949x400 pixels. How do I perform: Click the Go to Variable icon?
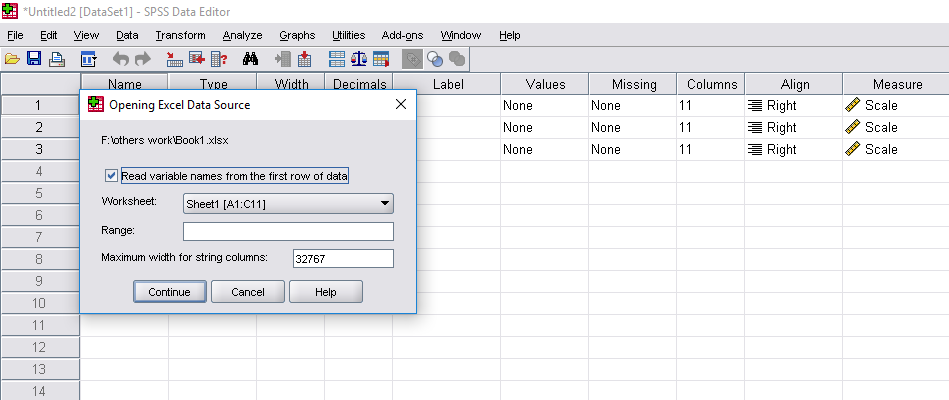click(x=197, y=59)
